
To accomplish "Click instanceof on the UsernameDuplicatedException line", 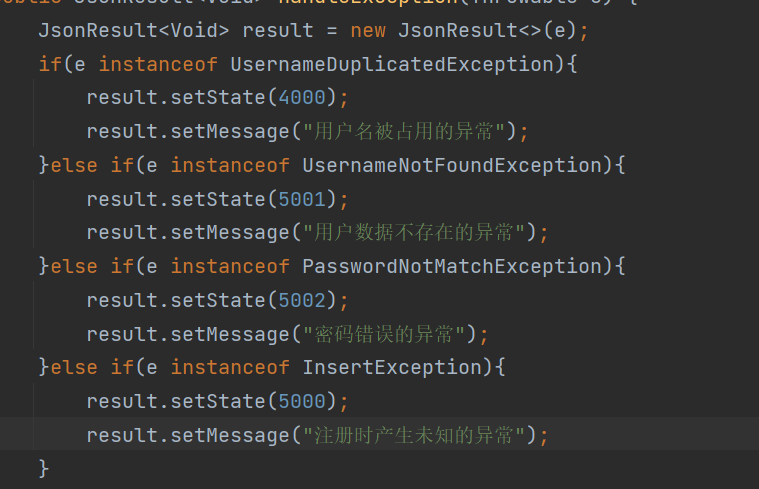I will [x=158, y=64].
